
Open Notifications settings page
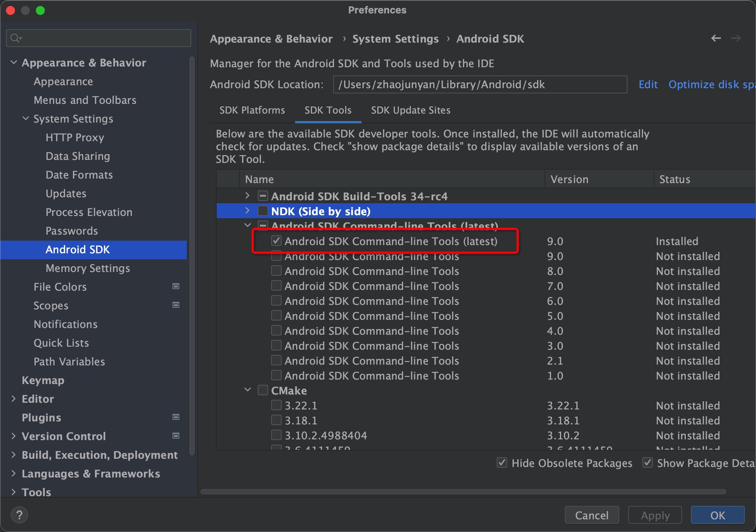coord(65,324)
